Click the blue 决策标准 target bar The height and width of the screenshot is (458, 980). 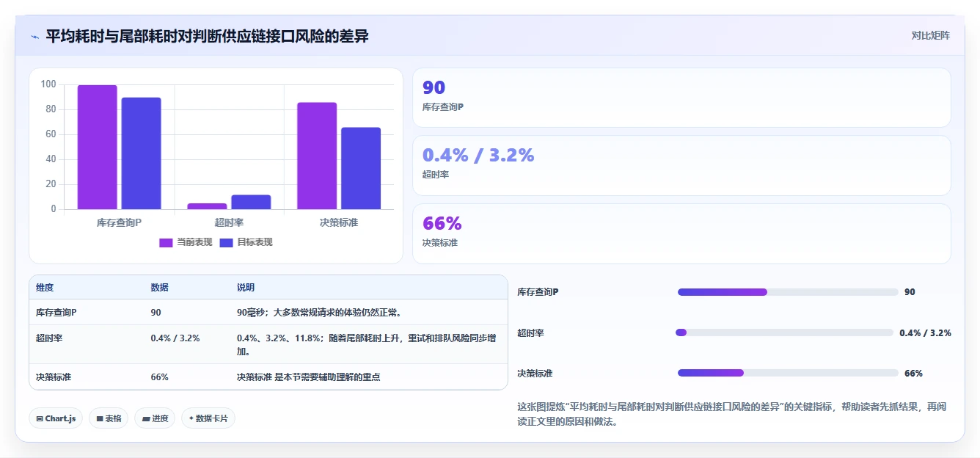361,168
